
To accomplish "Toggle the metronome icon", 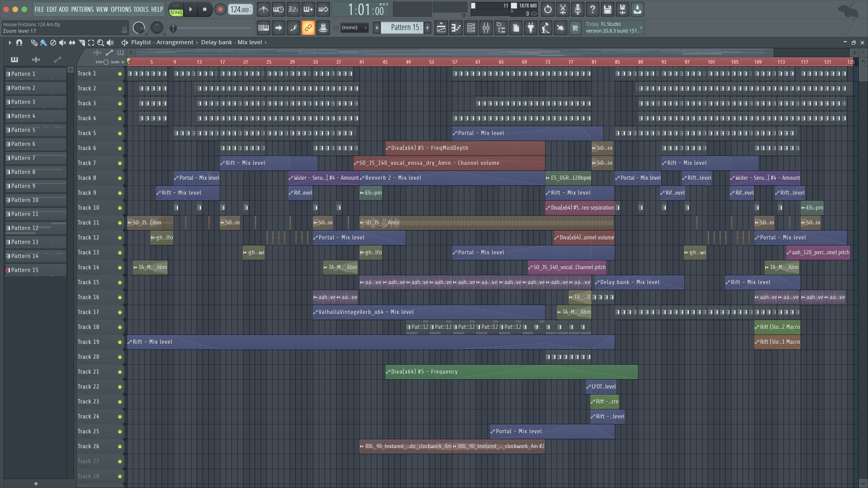I will (x=264, y=9).
